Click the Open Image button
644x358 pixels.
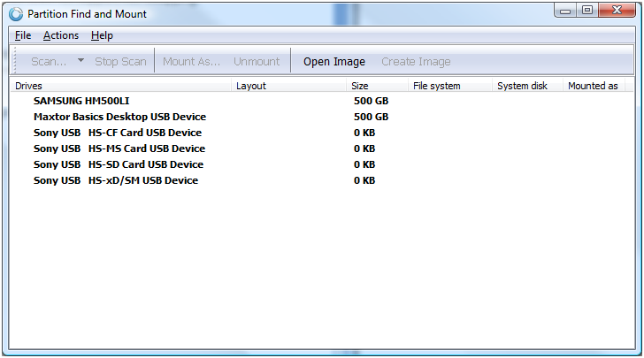tap(334, 62)
